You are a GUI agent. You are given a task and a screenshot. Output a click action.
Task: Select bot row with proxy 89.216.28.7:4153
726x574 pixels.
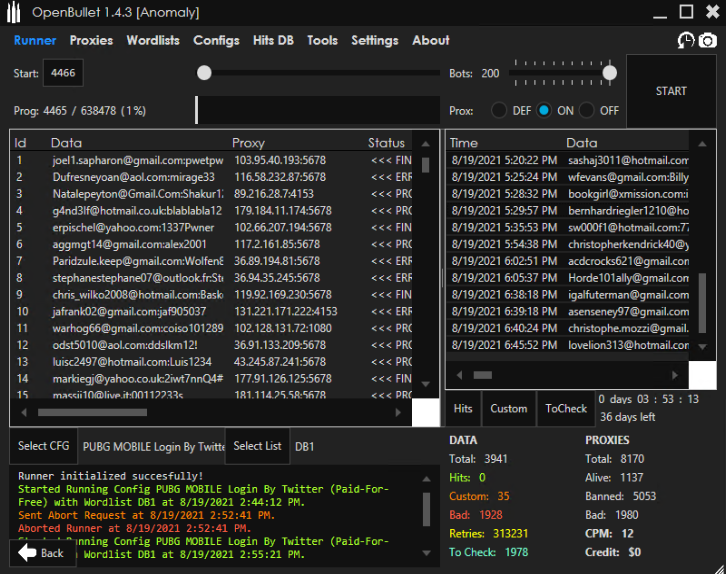coord(211,193)
